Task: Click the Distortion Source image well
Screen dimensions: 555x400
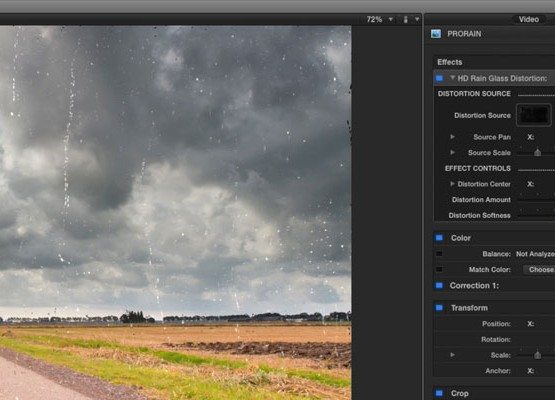Action: click(x=534, y=115)
